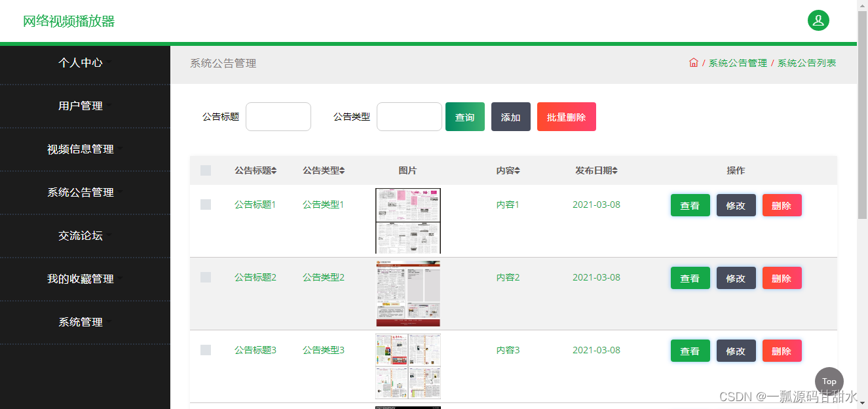The width and height of the screenshot is (868, 409).
Task: Sort the 内容 column with its sort icon
Action: (518, 170)
